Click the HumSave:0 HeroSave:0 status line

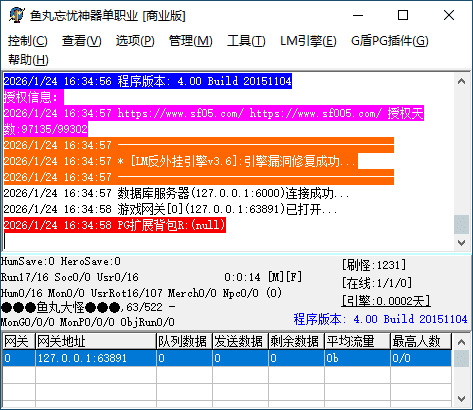point(61,261)
